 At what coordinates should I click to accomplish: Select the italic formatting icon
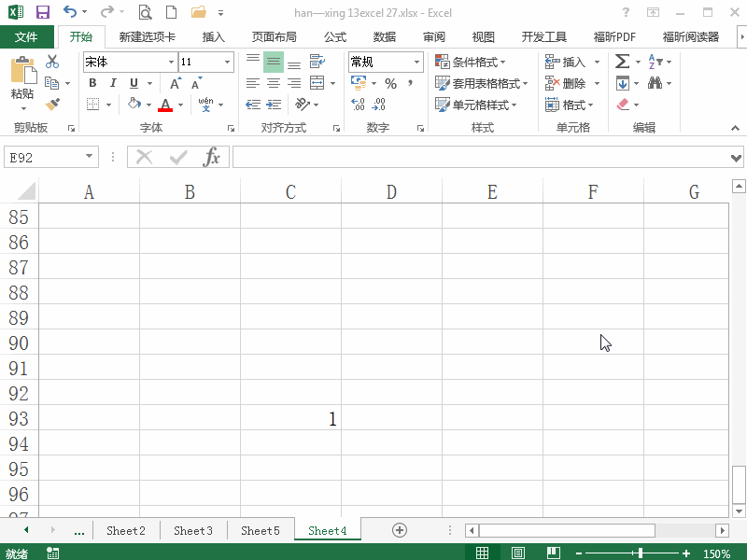(x=112, y=83)
